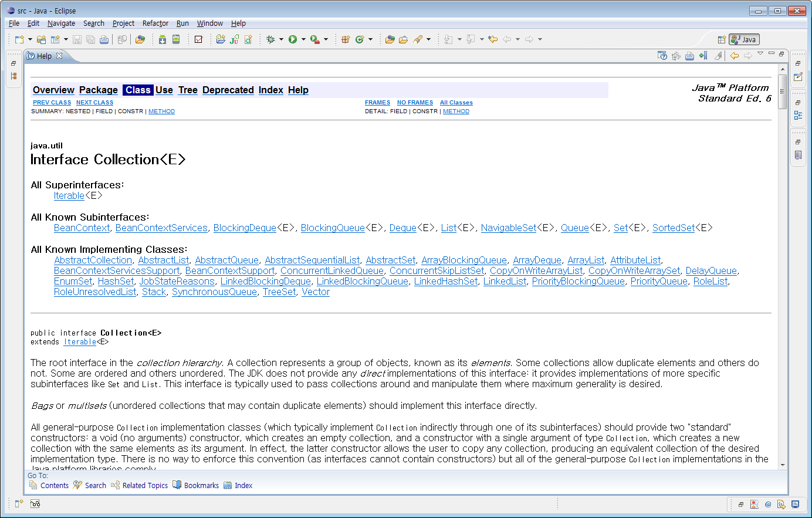Click the Print icon in main toolbar

(x=104, y=39)
